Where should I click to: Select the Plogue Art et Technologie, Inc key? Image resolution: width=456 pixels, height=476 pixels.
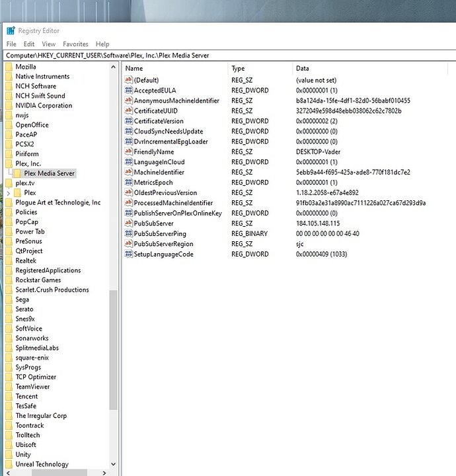click(x=58, y=202)
